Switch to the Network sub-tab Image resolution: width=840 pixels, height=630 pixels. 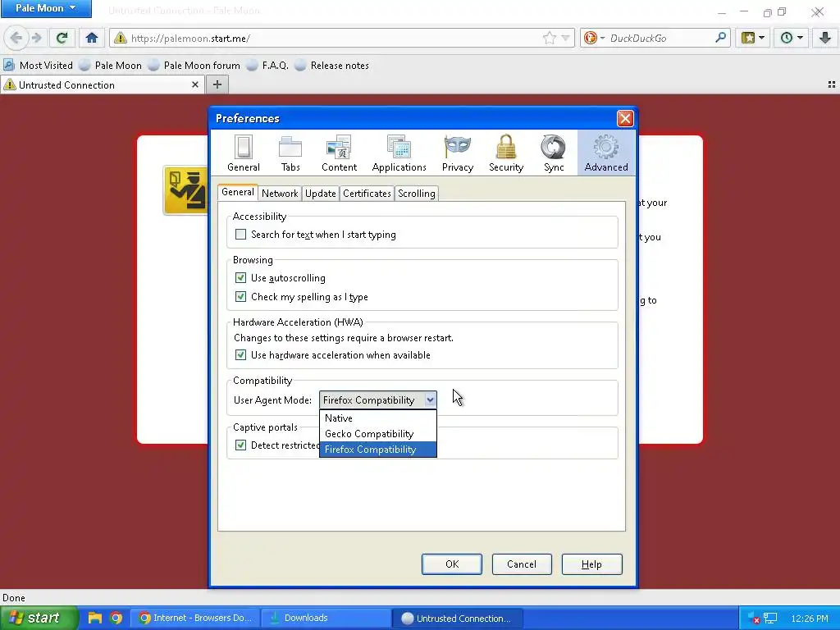(x=280, y=194)
